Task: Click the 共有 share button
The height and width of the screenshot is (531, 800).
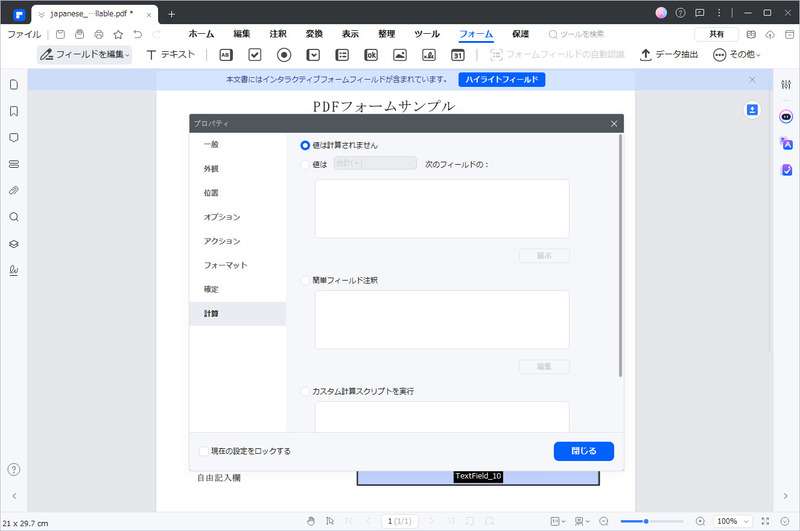Action: click(x=716, y=34)
